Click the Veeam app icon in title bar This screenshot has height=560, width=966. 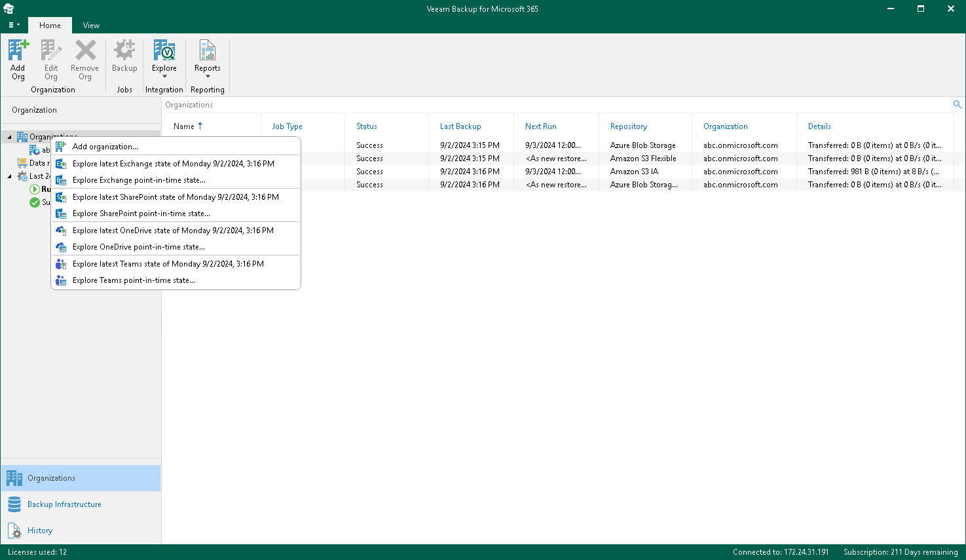(9, 9)
